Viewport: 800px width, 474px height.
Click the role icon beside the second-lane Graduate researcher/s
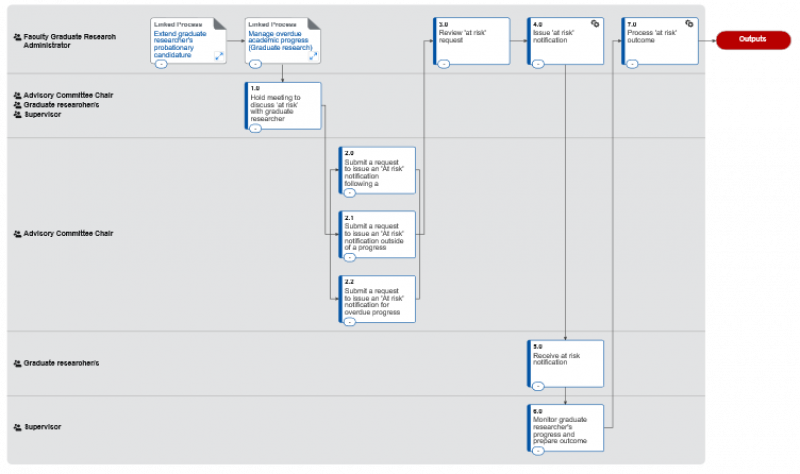[x=17, y=105]
